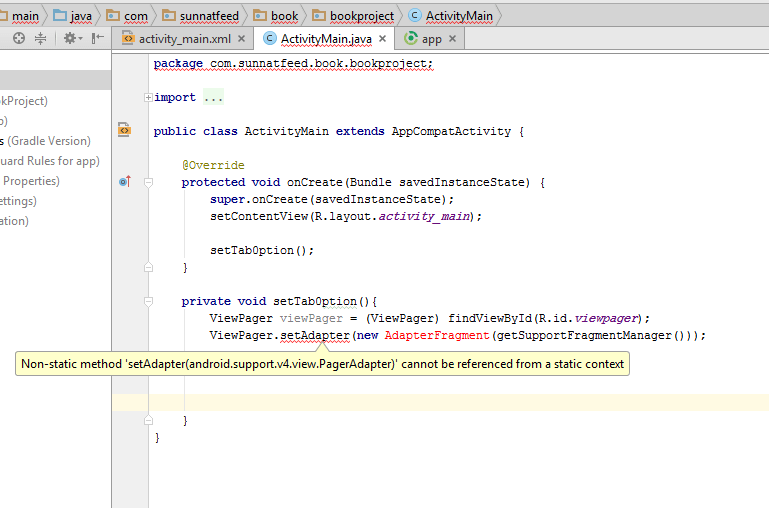Click the activity_main layout reference
This screenshot has height=508, width=769.
tap(424, 216)
